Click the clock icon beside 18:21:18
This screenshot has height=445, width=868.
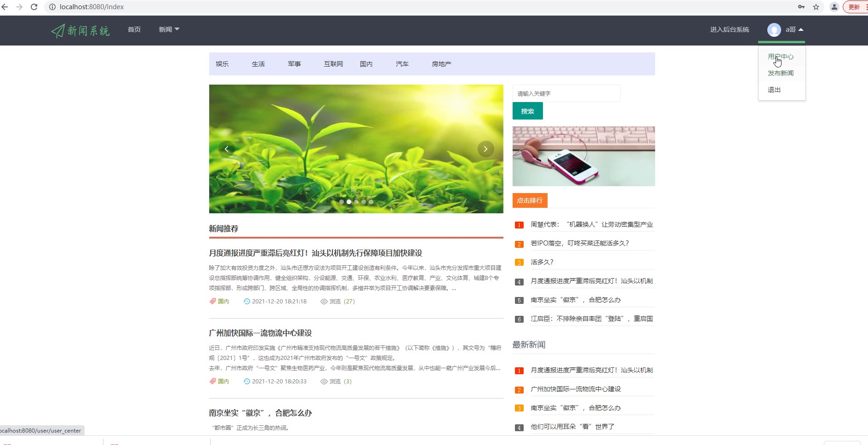pos(247,302)
